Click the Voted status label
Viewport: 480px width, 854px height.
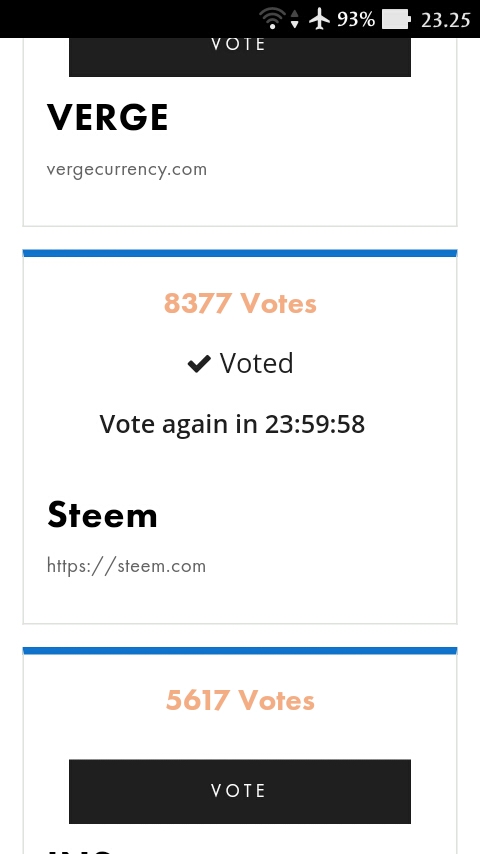(x=257, y=363)
